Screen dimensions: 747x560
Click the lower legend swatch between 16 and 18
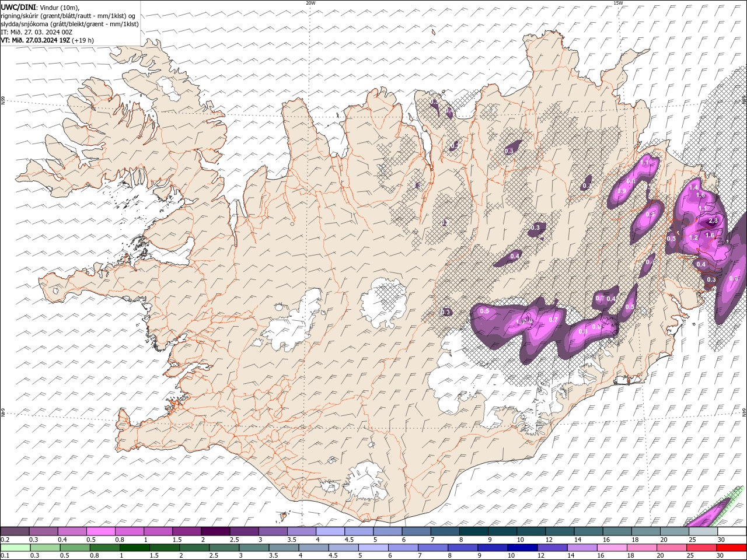[x=612, y=548]
